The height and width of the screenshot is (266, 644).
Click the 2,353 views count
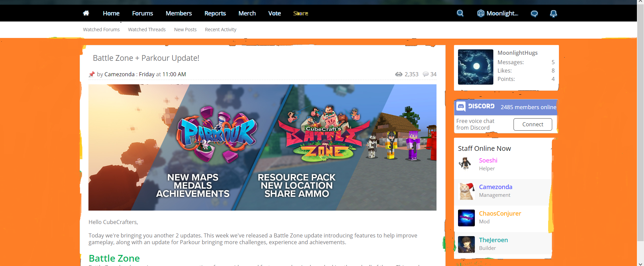pos(411,74)
